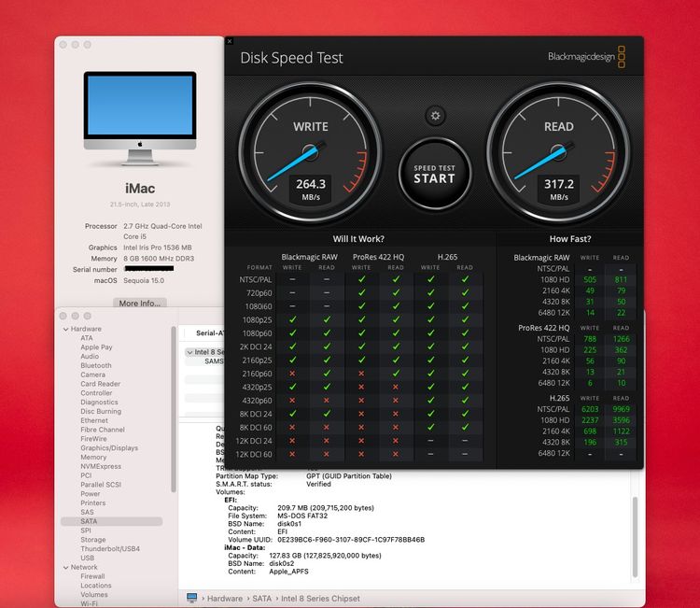Click the iMac image in About This Mac
The height and width of the screenshot is (608, 700).
[140, 118]
